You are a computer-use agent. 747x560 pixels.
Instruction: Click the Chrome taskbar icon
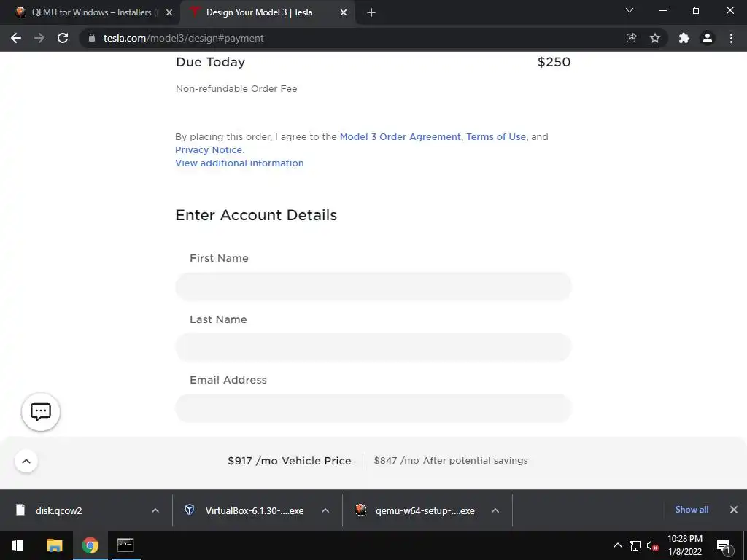pyautogui.click(x=90, y=545)
